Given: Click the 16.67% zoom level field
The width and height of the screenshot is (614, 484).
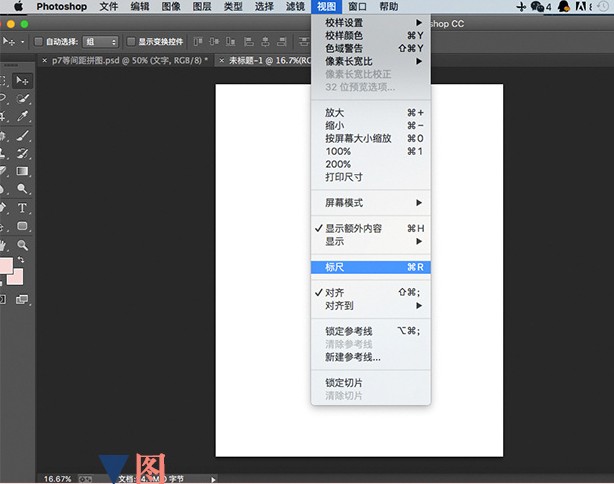Looking at the screenshot, I should pyautogui.click(x=58, y=479).
